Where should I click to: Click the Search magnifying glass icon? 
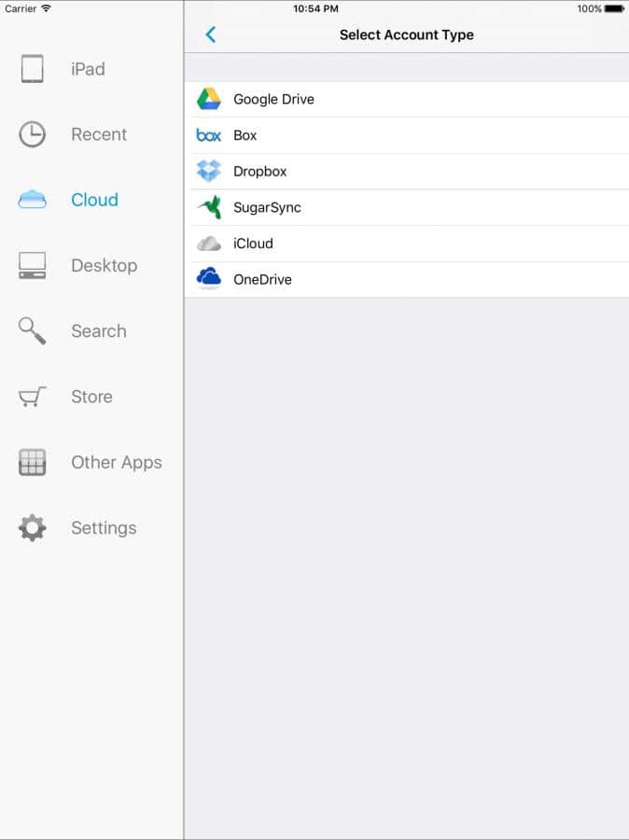point(32,331)
